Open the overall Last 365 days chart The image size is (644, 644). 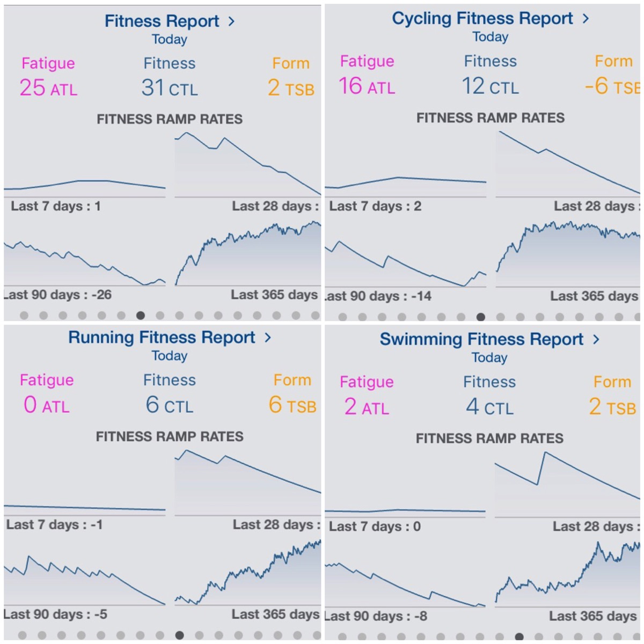pyautogui.click(x=248, y=255)
